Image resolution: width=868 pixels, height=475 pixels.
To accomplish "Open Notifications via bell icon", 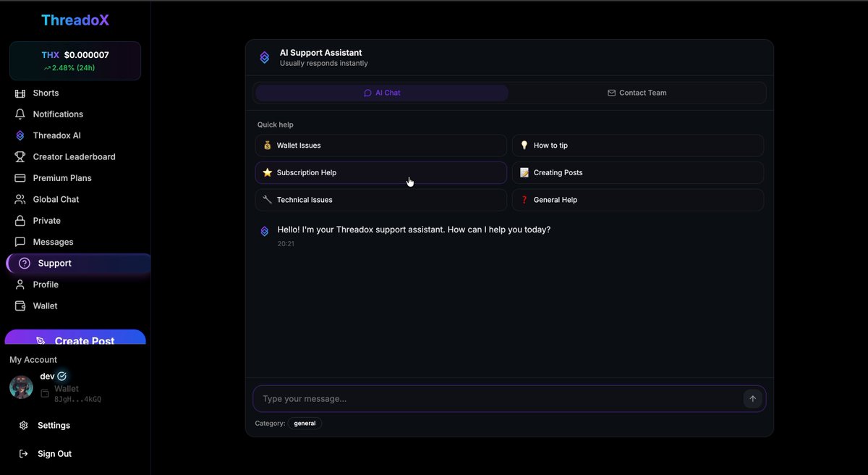I will click(20, 114).
